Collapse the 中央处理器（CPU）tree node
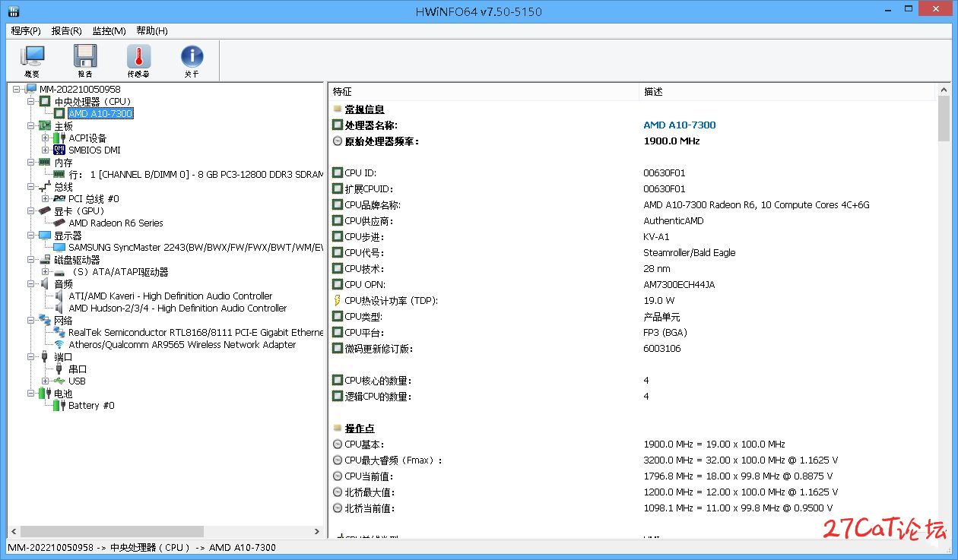 click(31, 101)
